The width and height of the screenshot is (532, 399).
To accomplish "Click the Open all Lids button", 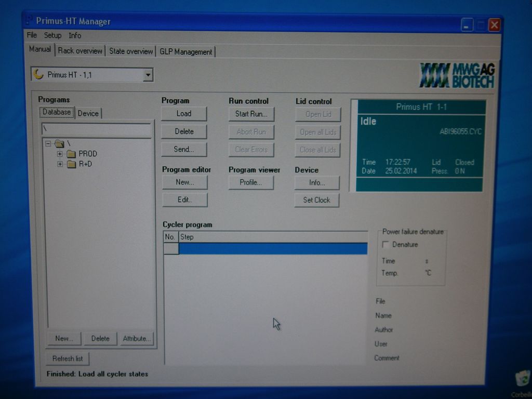I will point(318,132).
